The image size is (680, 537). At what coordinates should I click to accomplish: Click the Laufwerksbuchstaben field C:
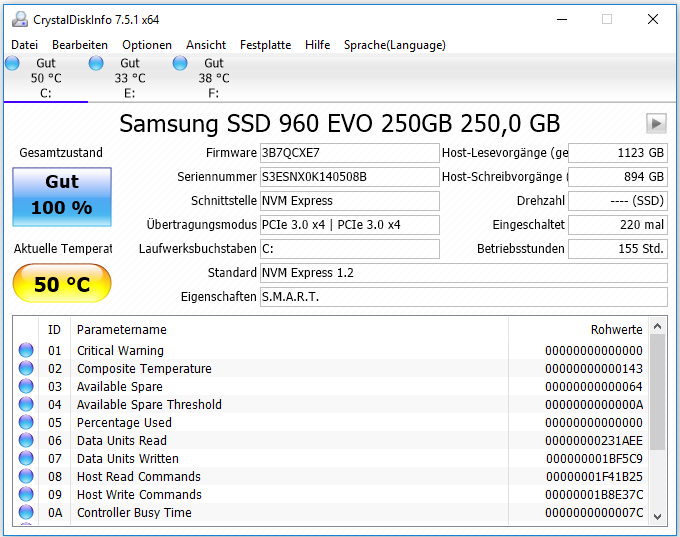(x=350, y=249)
